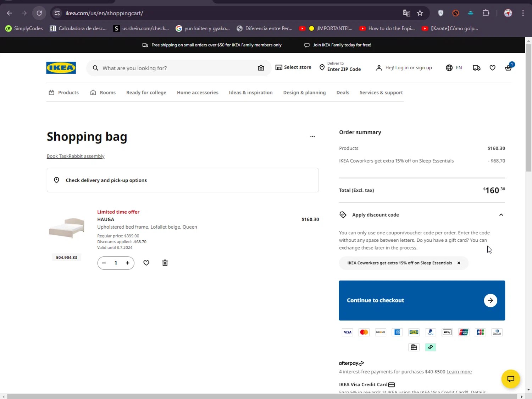The image size is (532, 399).
Task: Delete HAUGA bed with trash icon
Action: pyautogui.click(x=165, y=263)
